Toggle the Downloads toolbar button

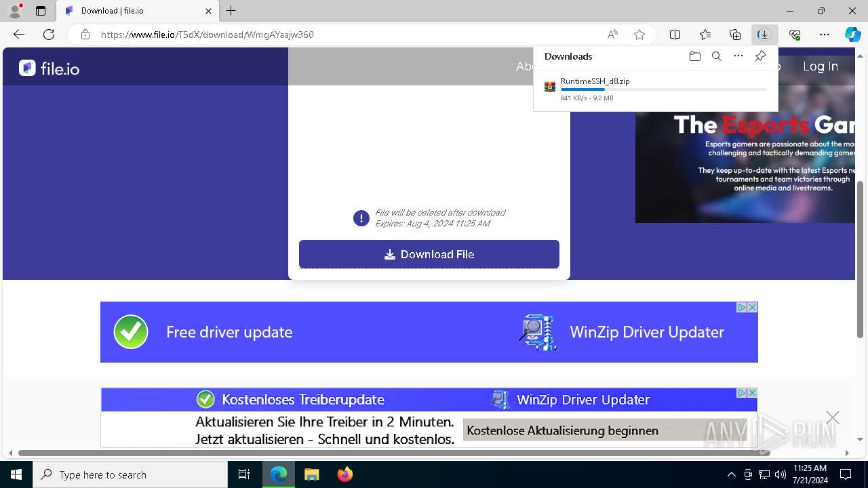(x=764, y=35)
